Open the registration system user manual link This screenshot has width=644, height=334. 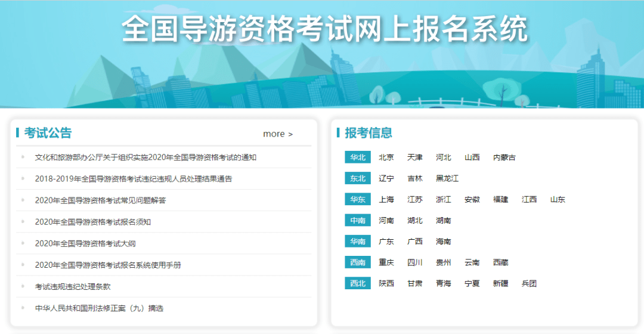[108, 265]
